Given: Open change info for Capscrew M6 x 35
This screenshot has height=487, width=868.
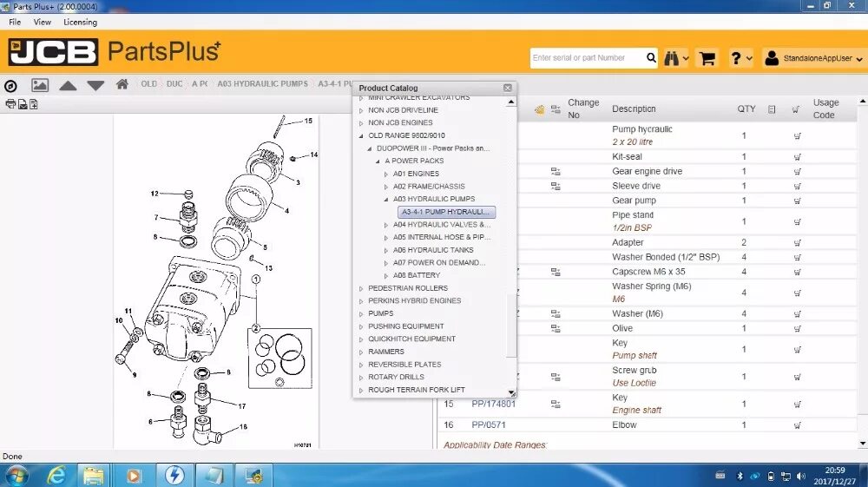Looking at the screenshot, I should pyautogui.click(x=556, y=273).
